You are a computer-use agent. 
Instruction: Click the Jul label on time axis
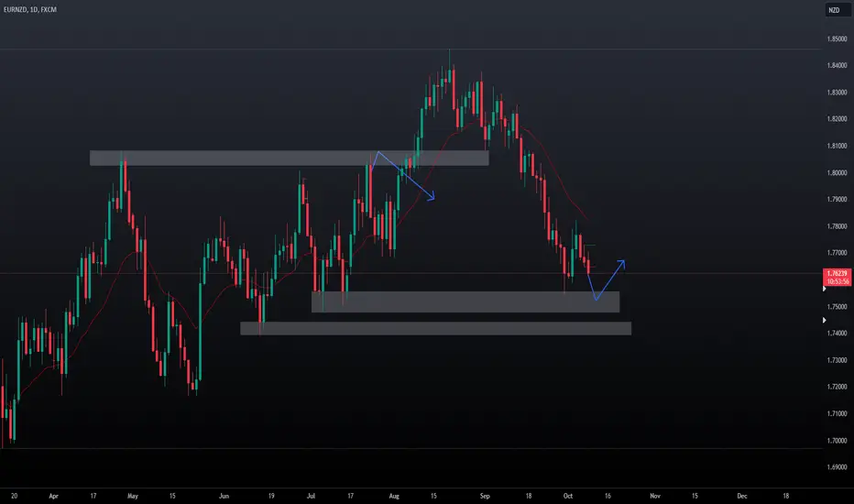tap(311, 496)
